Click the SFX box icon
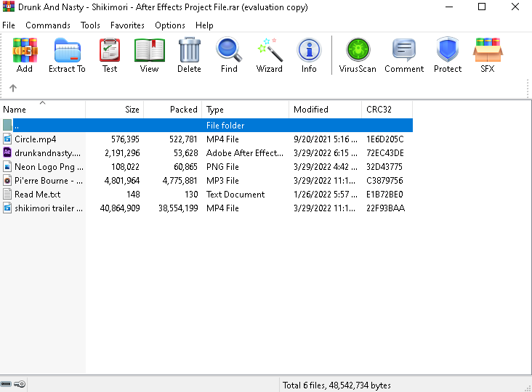532x392 pixels. [488, 51]
